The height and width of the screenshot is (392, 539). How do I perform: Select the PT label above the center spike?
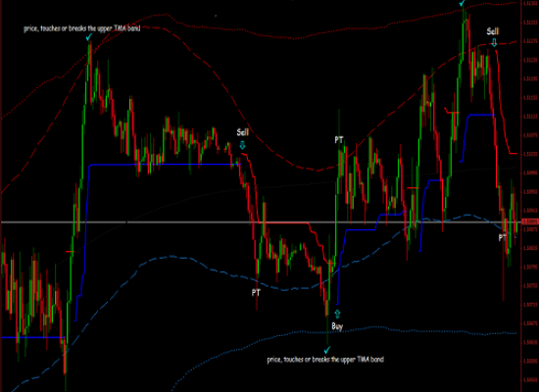pos(339,139)
